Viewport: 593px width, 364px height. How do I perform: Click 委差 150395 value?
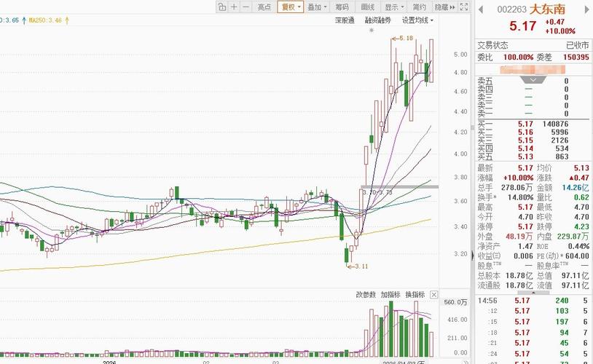tap(576, 58)
